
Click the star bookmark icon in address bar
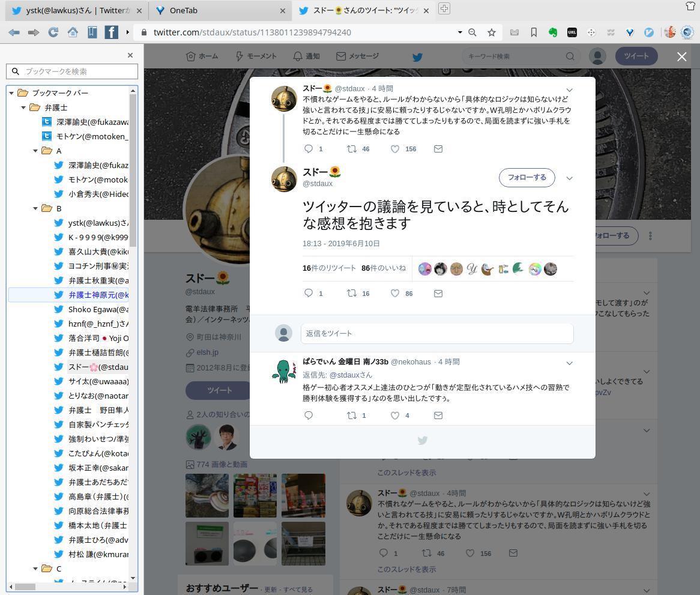[x=492, y=32]
